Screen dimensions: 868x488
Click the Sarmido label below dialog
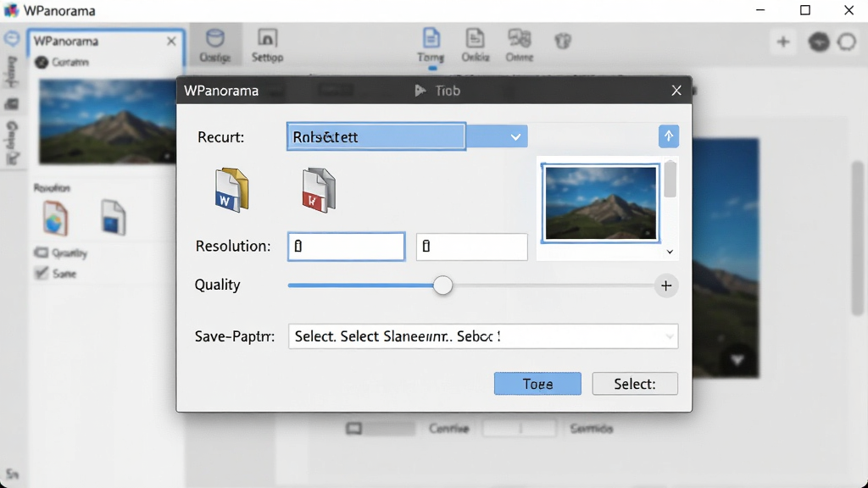tap(591, 428)
